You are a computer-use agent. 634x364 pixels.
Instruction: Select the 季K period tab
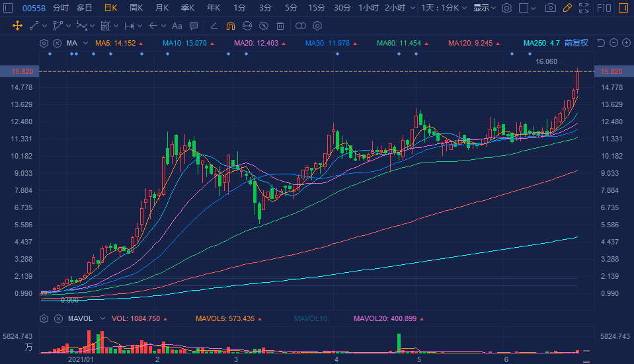[x=188, y=8]
